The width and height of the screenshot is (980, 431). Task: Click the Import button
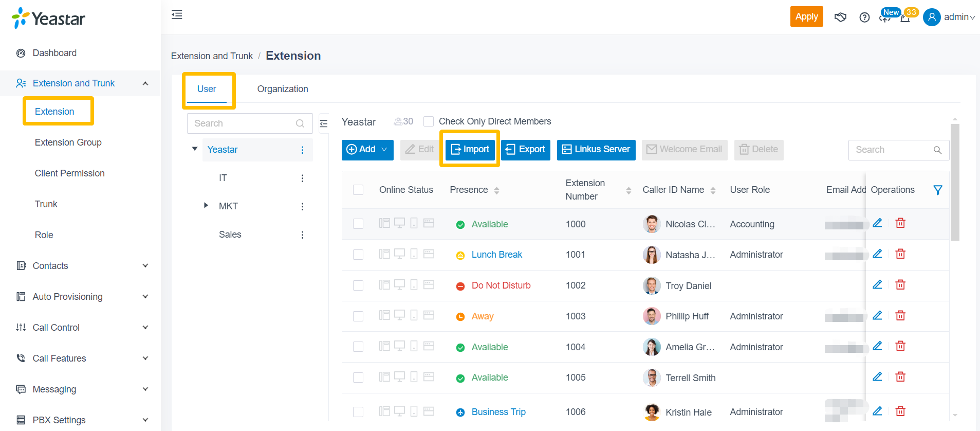470,150
